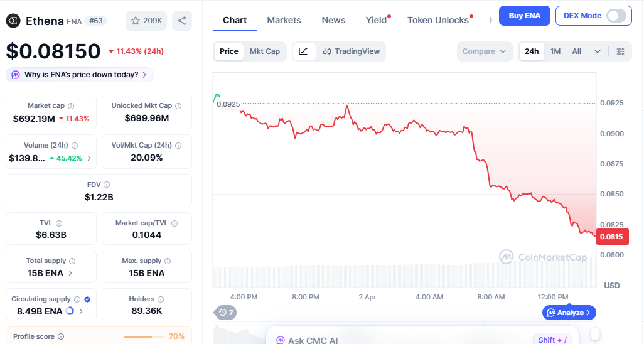Click the Holders info icon
This screenshot has height=344, width=644.
[x=161, y=299]
